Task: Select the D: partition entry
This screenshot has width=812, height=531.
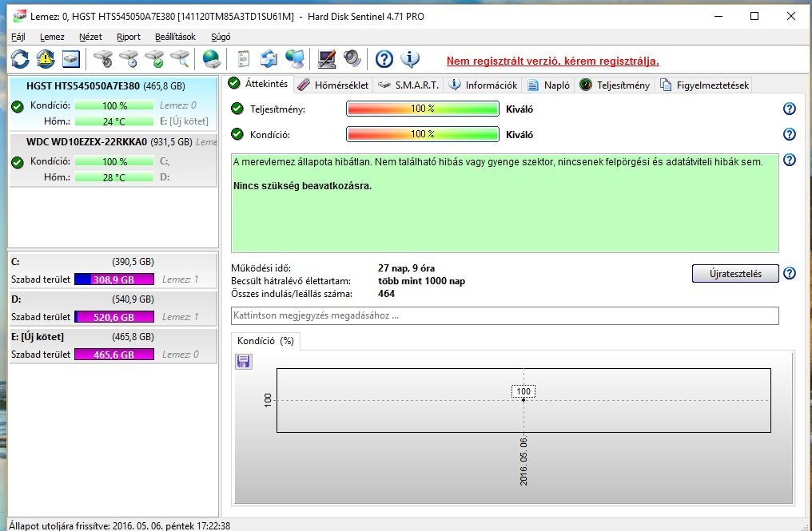Action: point(113,308)
